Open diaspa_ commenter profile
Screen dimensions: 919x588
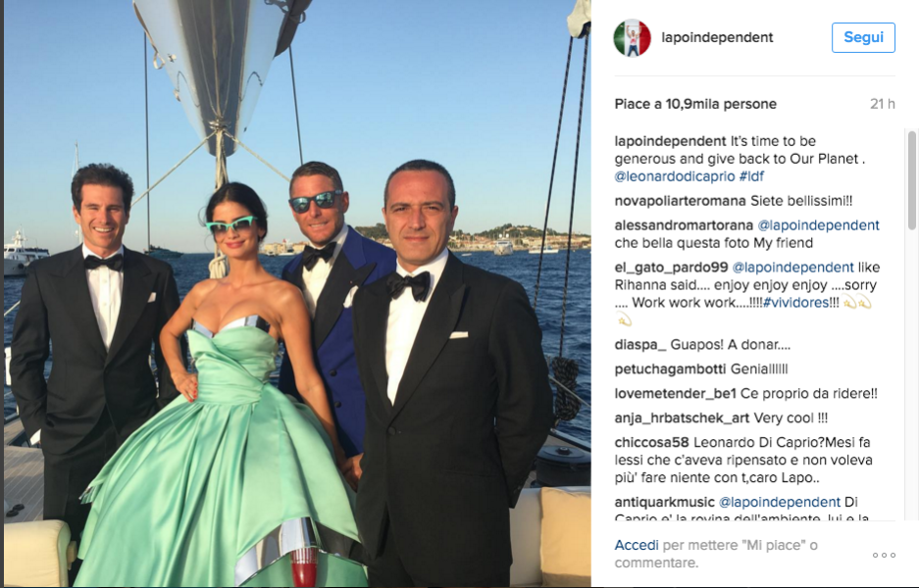pyautogui.click(x=640, y=345)
